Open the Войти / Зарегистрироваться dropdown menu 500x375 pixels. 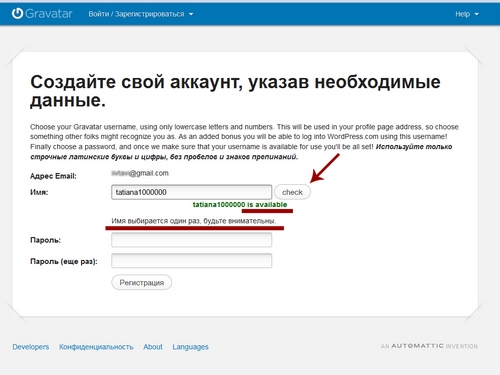[x=141, y=14]
